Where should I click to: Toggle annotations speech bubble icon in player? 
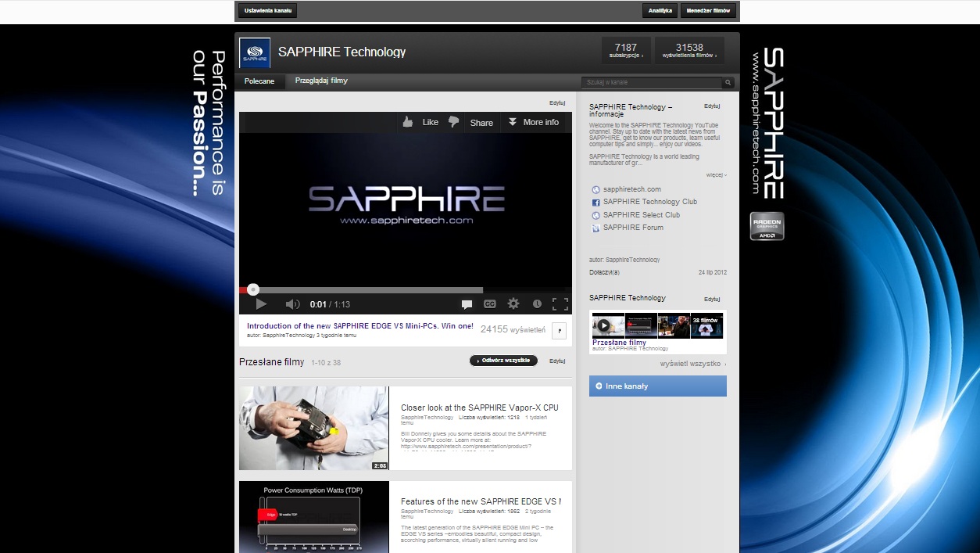[467, 304]
